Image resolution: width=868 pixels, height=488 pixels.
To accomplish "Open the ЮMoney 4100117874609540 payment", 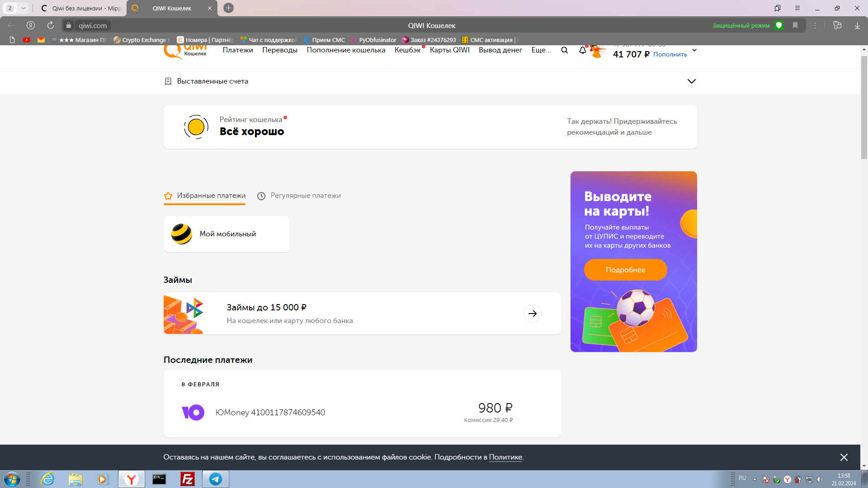I will [362, 413].
